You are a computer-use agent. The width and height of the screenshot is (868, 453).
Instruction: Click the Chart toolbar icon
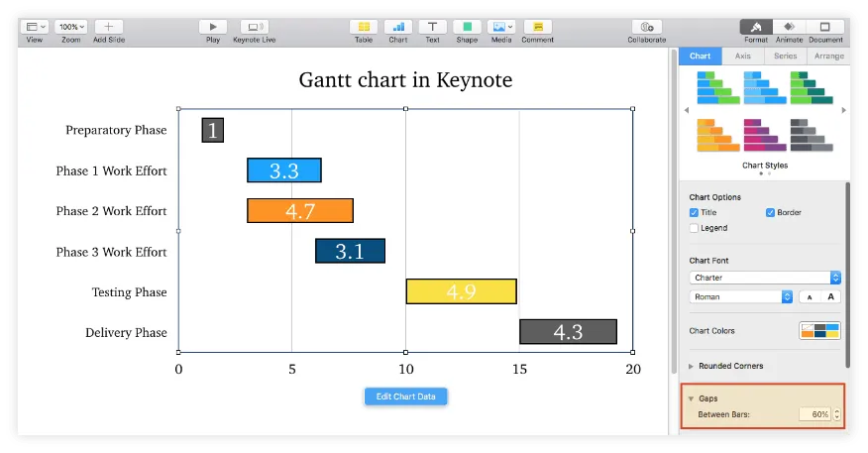[x=398, y=27]
